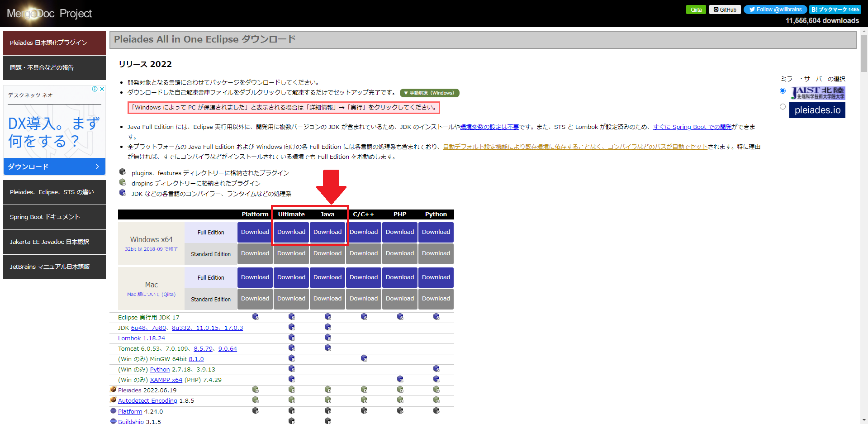Click Eclipse JDK 17 icon under Platform column
Image resolution: width=868 pixels, height=424 pixels.
click(x=255, y=317)
